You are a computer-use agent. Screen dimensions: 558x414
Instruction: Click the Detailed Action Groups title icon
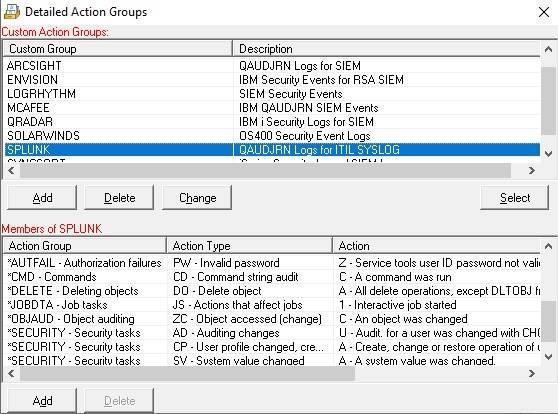[x=12, y=12]
